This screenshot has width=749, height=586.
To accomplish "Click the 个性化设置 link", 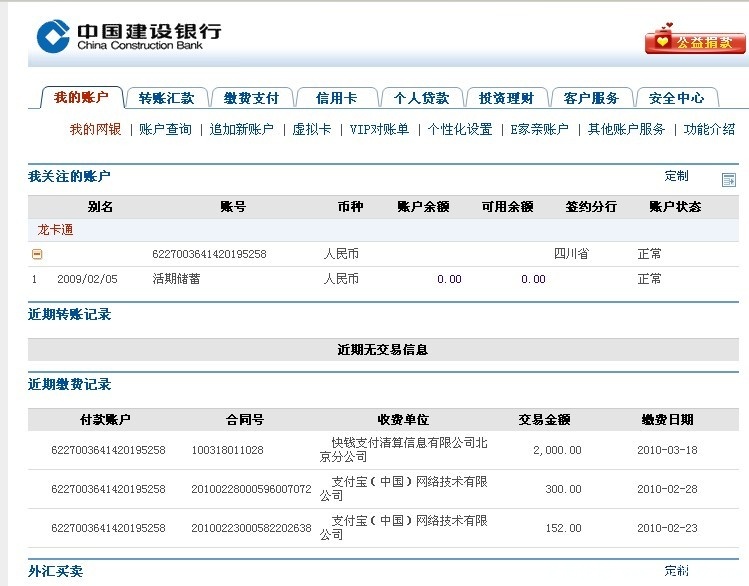I will [x=460, y=129].
